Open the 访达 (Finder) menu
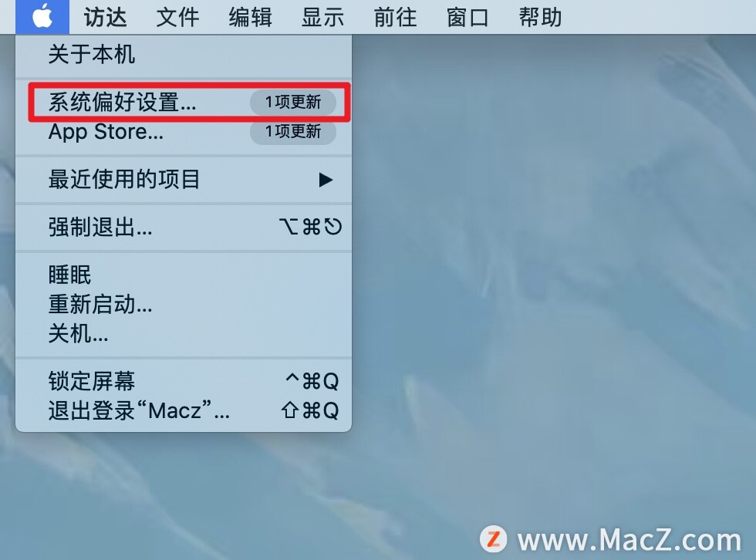The height and width of the screenshot is (560, 756). (x=105, y=17)
